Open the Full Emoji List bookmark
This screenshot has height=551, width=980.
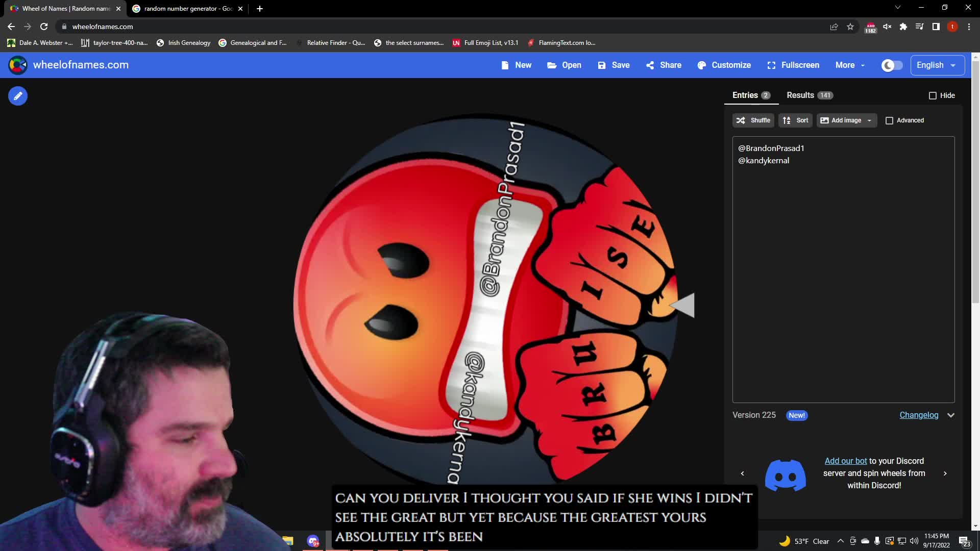485,43
